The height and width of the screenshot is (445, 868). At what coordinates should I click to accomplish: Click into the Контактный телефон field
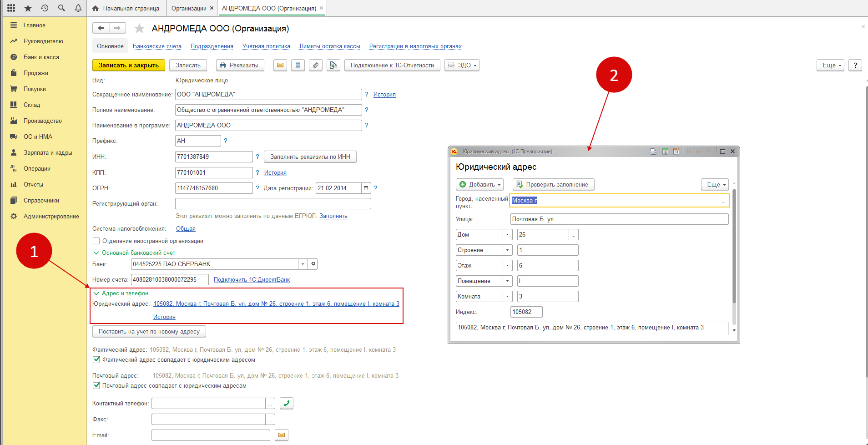tap(208, 404)
